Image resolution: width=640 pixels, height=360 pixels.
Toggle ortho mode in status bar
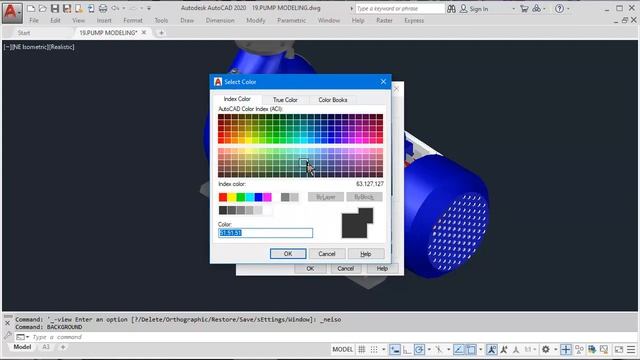click(407, 349)
